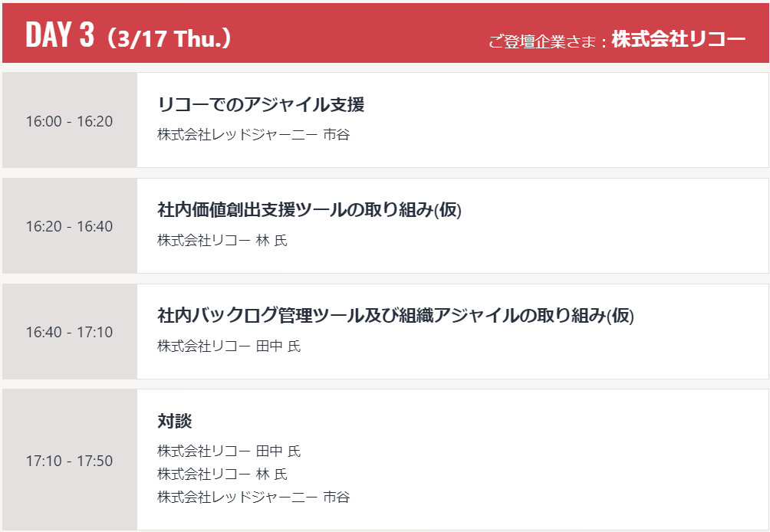Open the 社内価値創出支援ツールの取り組み session title
Screen dimensions: 770x532
point(295,209)
